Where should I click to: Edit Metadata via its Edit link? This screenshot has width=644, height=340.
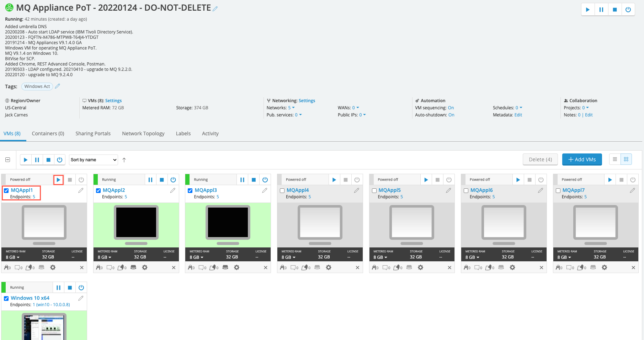pyautogui.click(x=518, y=115)
